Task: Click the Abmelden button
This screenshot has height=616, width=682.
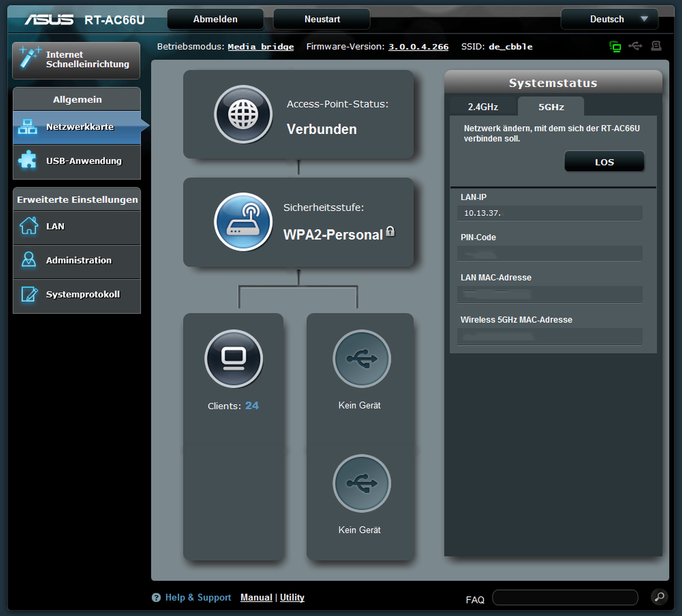Action: pos(215,19)
